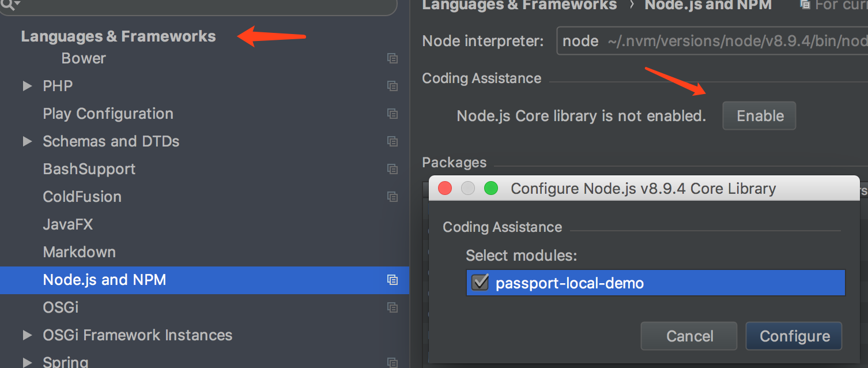Expand the PHP tree node
Screen dimensions: 868x368
point(27,86)
